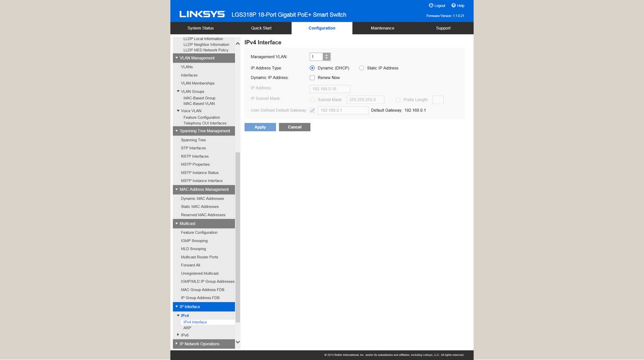
Task: Open ARP under IPv4
Action: coord(187,328)
